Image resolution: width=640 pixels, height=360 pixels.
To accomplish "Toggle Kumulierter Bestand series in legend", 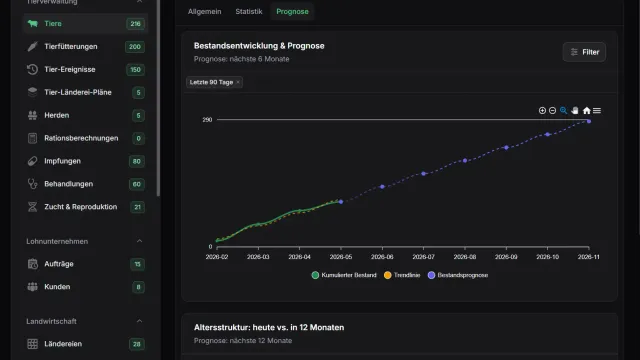I will coord(344,275).
